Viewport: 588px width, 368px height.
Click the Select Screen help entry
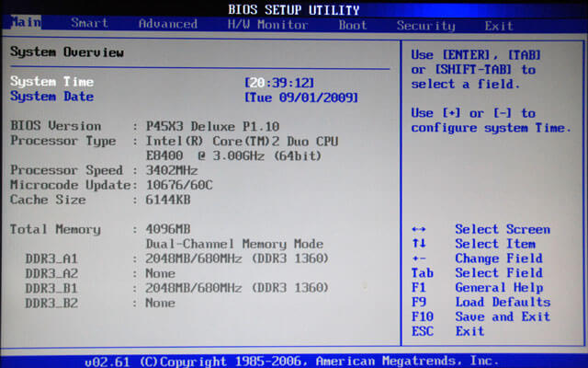point(503,229)
